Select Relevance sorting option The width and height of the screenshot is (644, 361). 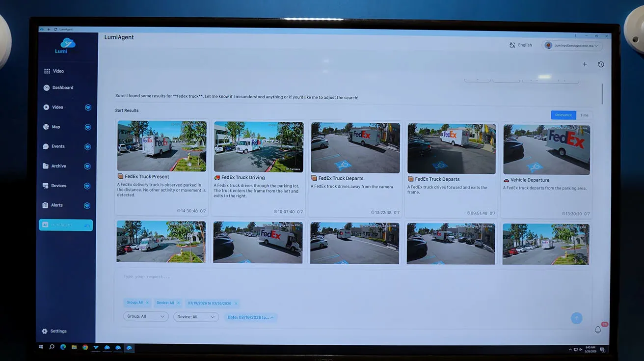[563, 115]
